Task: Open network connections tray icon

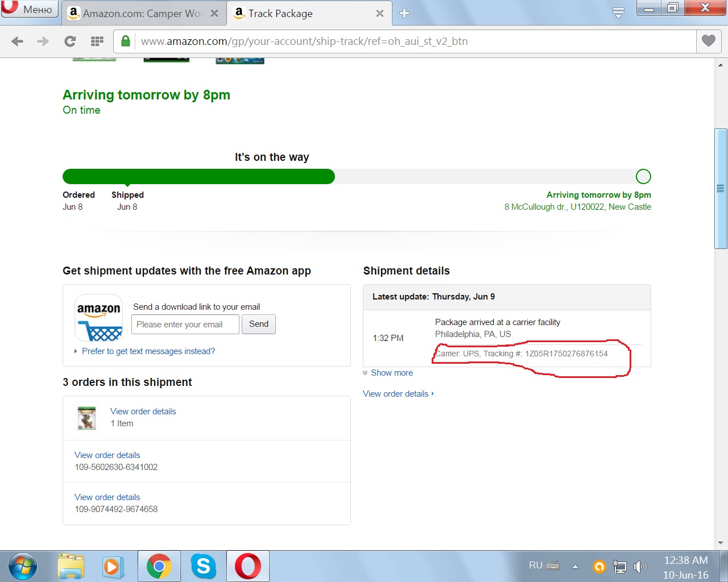Action: (x=620, y=567)
